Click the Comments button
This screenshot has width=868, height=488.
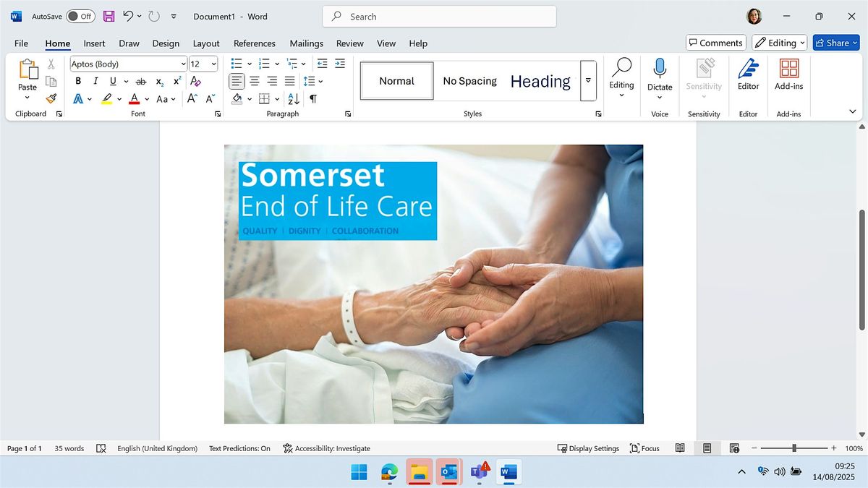715,42
